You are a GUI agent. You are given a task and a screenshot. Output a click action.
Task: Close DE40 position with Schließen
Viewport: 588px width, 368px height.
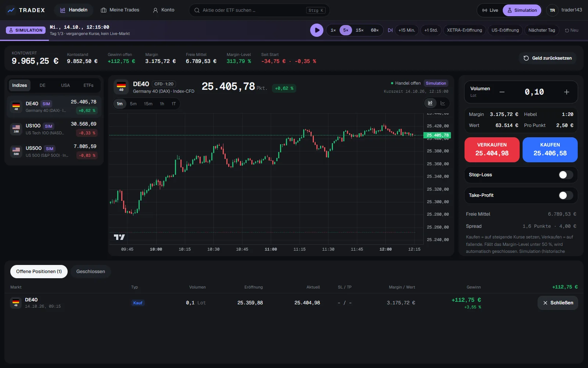[558, 303]
